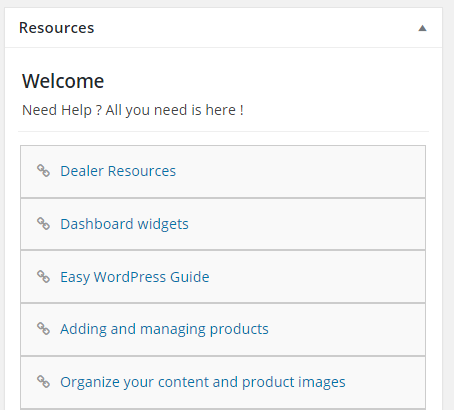Click empty space in the Dashboard widgets row

click(x=307, y=224)
